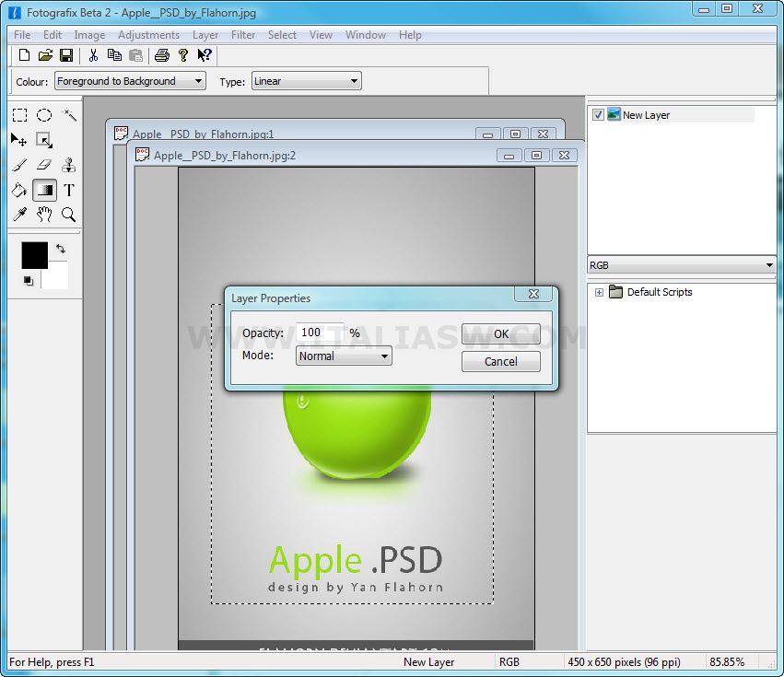
Task: Open the gradient Type dropdown
Action: pos(306,81)
